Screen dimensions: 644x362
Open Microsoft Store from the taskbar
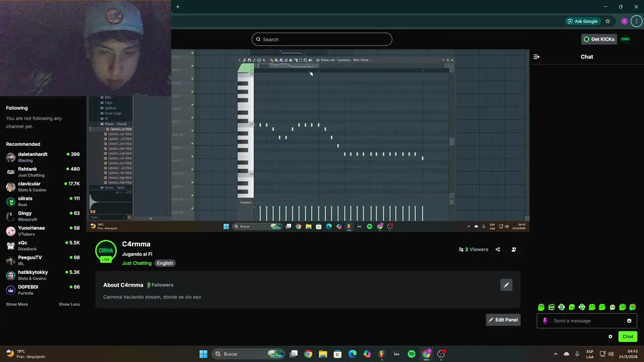pyautogui.click(x=338, y=354)
